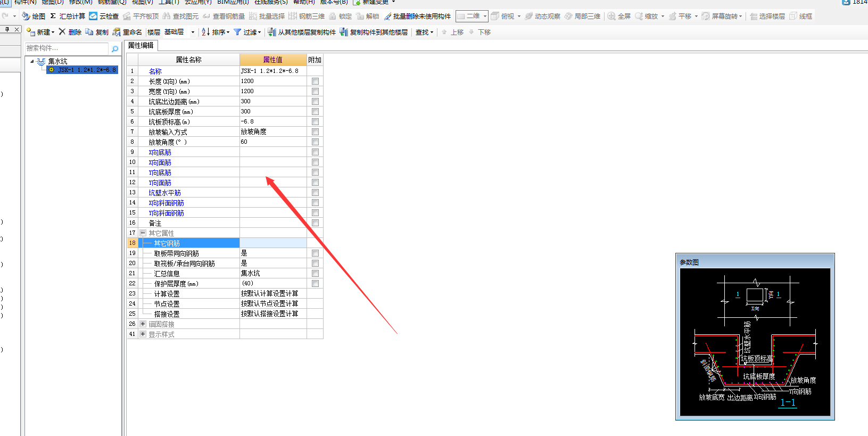868x436 pixels.
Task: Switch to the 属性编辑 tab
Action: click(x=140, y=45)
